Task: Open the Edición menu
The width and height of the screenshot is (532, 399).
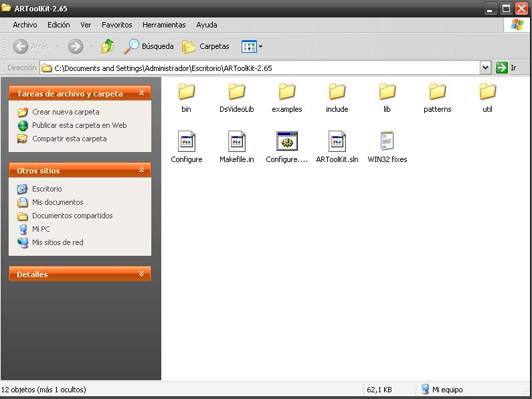Action: coord(59,25)
